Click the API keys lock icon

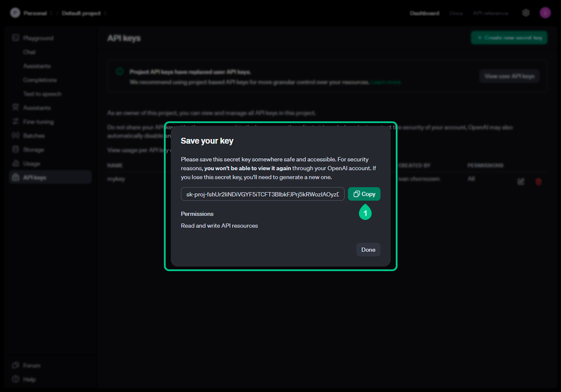pyautogui.click(x=16, y=177)
